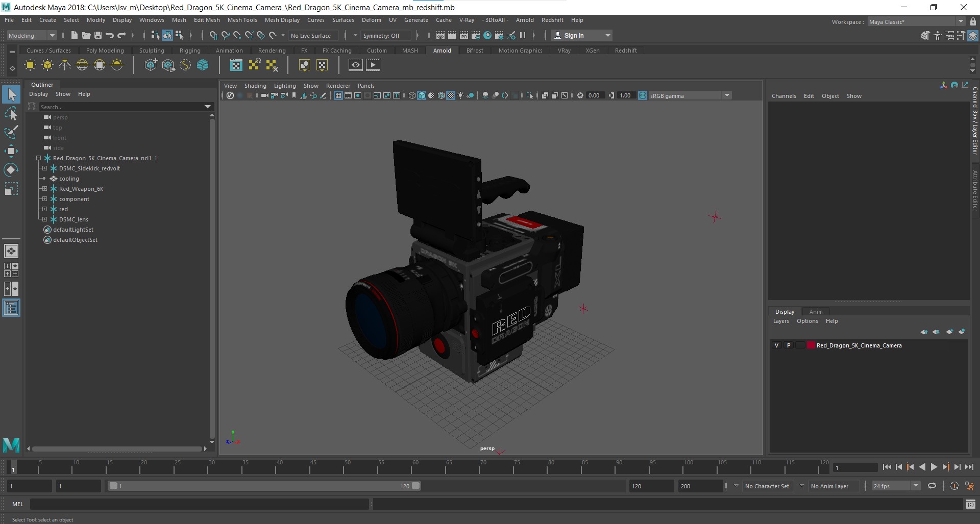Open the Sign In dropdown arrow
This screenshot has height=524, width=980.
[x=607, y=35]
